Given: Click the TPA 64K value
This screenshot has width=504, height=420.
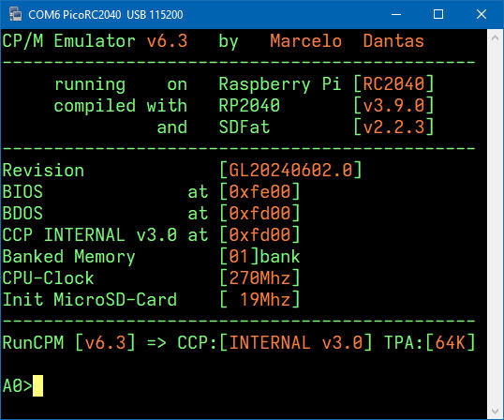Looking at the screenshot, I should click(x=451, y=342).
